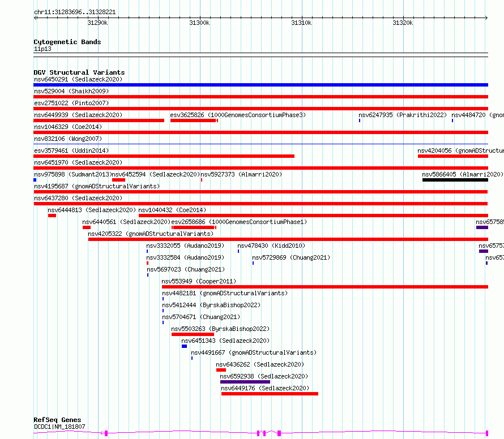Click the red nsv6449176 variant bar
504x439 pixels.
tap(270, 394)
